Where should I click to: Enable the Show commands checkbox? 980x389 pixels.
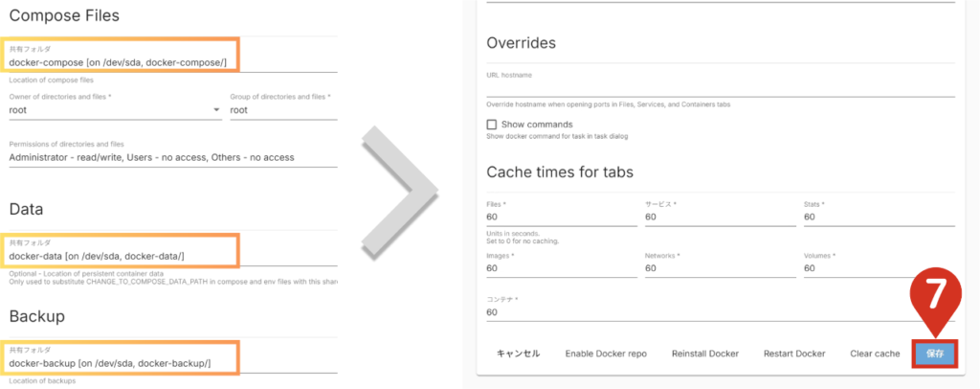pyautogui.click(x=492, y=125)
